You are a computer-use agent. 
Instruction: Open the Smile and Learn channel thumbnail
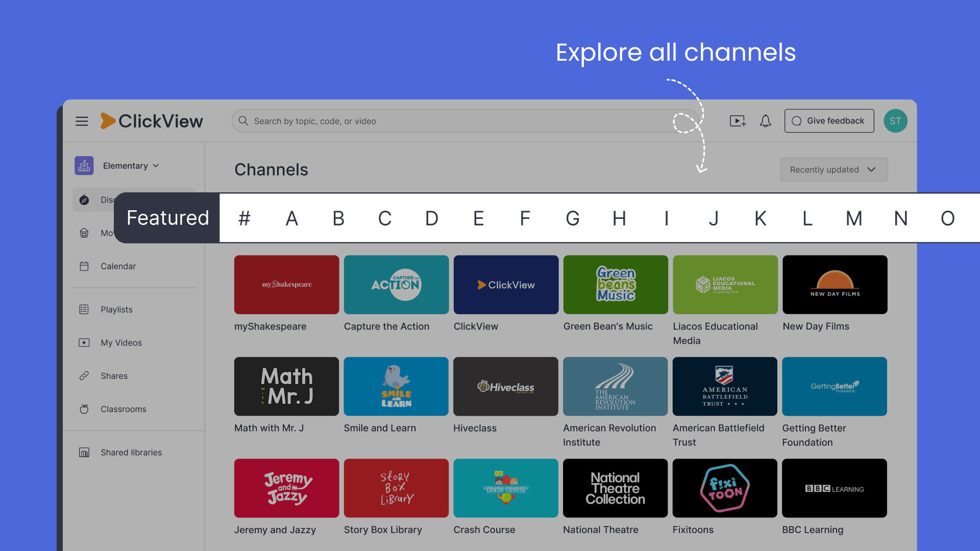click(x=396, y=386)
